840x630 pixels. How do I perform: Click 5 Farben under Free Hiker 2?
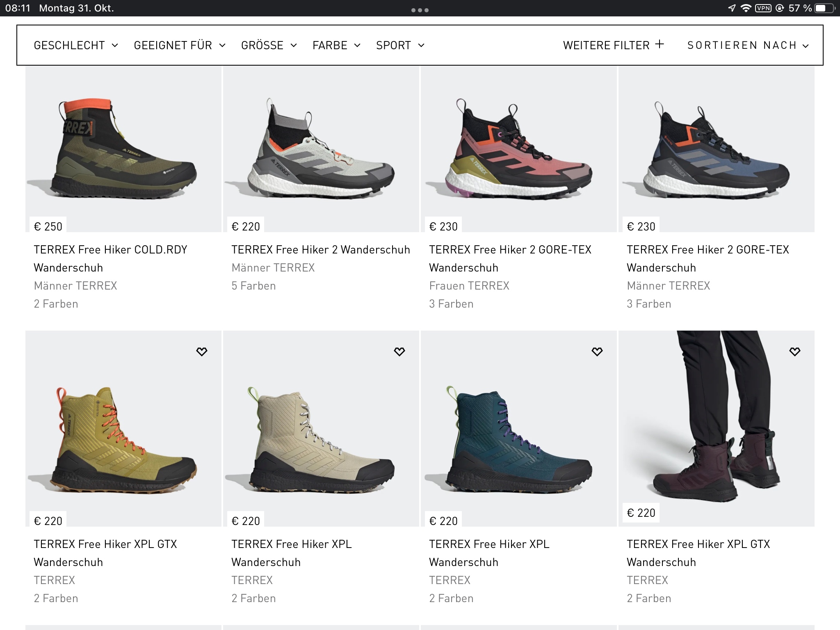coord(253,286)
